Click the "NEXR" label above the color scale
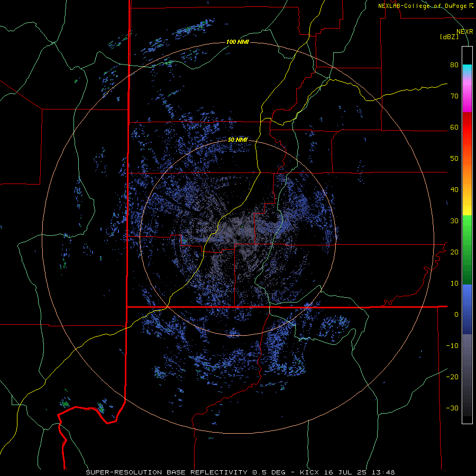Image resolution: width=476 pixels, height=476 pixels. coord(465,32)
